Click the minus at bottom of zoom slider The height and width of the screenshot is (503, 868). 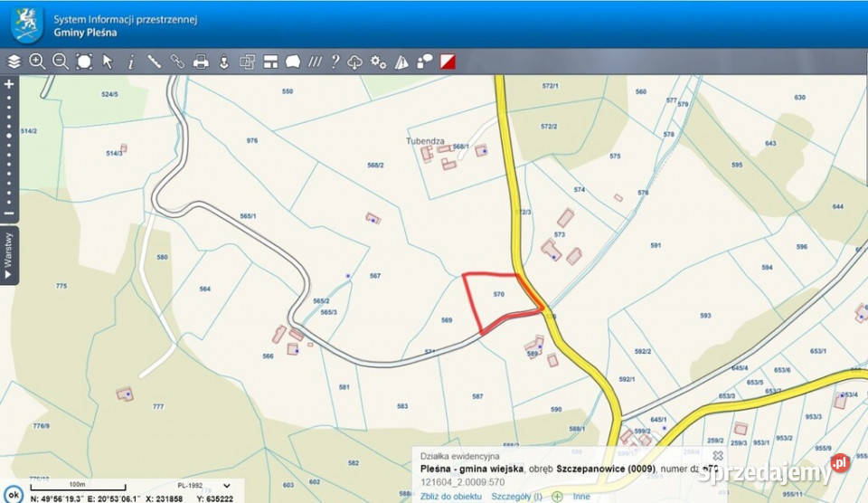click(x=9, y=214)
